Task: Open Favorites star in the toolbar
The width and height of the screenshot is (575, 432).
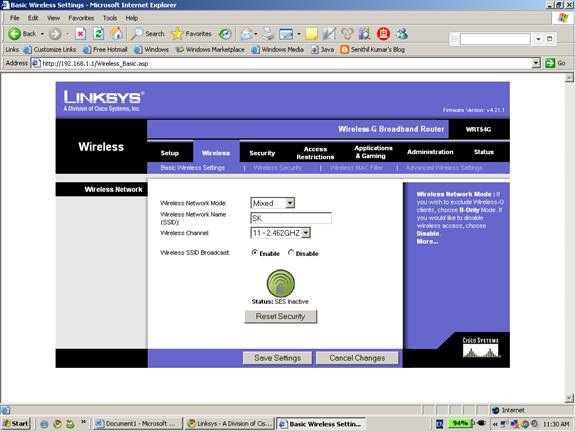Action: pyautogui.click(x=191, y=34)
